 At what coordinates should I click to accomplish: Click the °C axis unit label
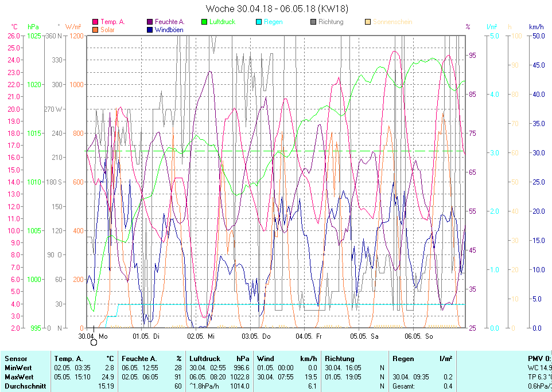coord(14,27)
